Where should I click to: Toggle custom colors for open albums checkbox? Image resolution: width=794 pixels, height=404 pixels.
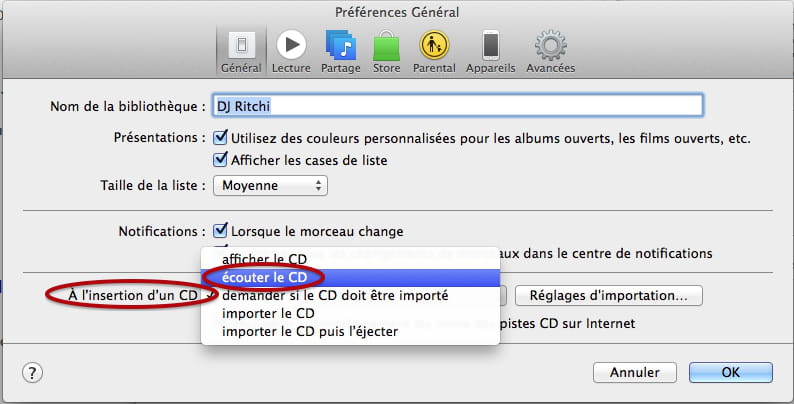tap(220, 137)
